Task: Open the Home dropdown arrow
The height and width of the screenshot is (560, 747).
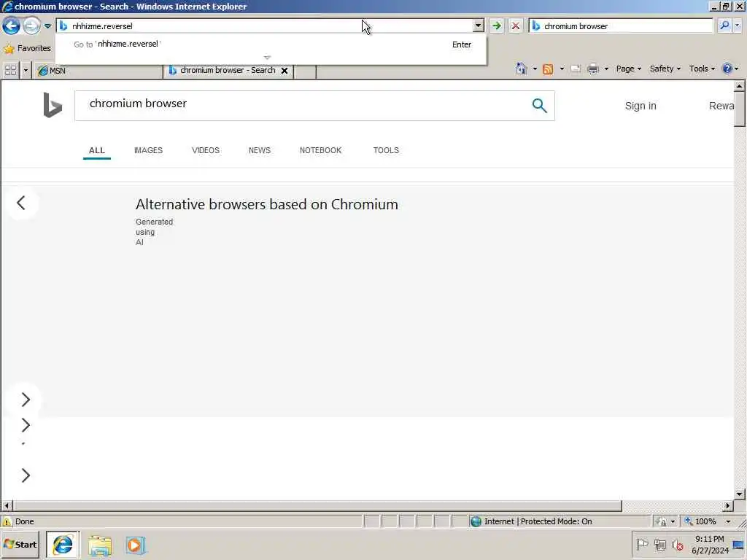Action: pos(535,69)
